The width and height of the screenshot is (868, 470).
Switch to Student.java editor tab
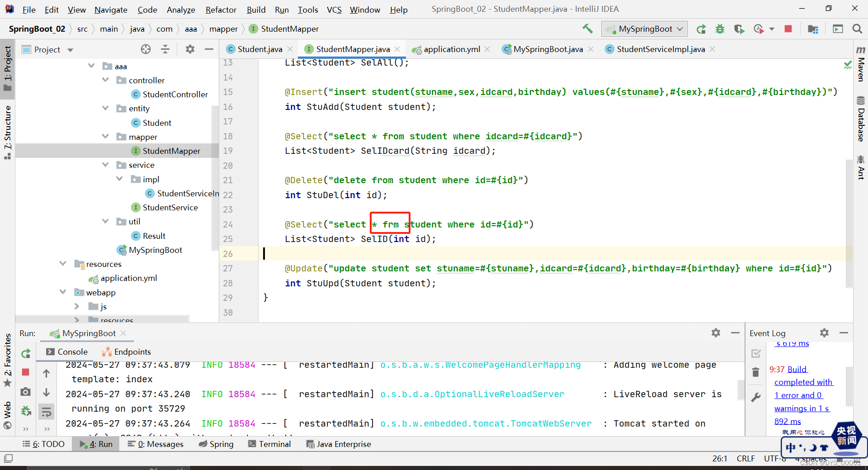pyautogui.click(x=259, y=49)
